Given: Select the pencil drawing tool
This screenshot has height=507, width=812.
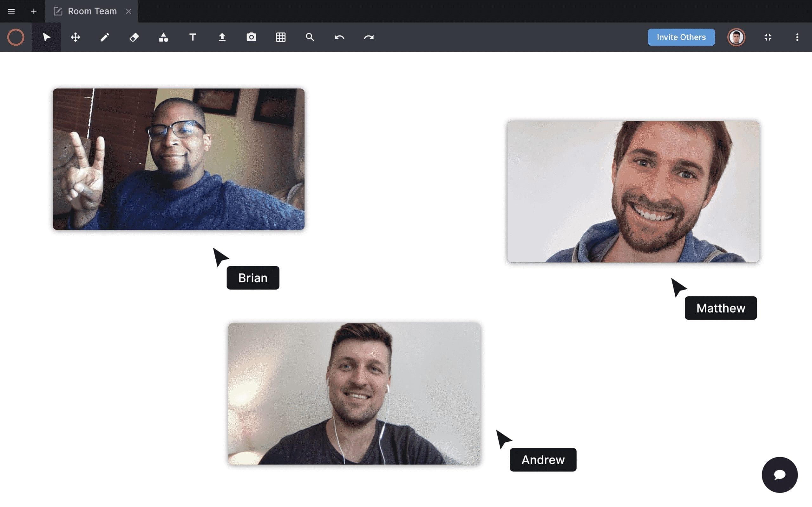Looking at the screenshot, I should [x=105, y=37].
